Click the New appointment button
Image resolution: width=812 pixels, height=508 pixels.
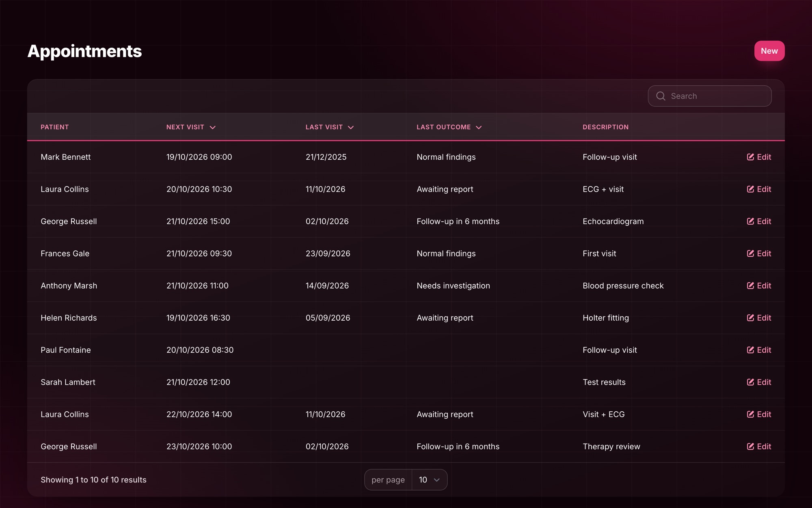pyautogui.click(x=769, y=51)
